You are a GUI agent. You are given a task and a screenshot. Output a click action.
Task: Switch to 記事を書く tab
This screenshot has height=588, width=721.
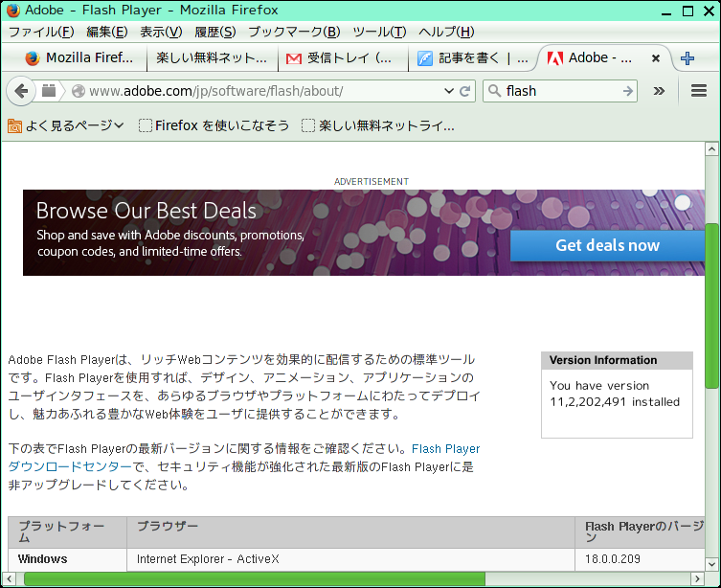click(x=473, y=57)
